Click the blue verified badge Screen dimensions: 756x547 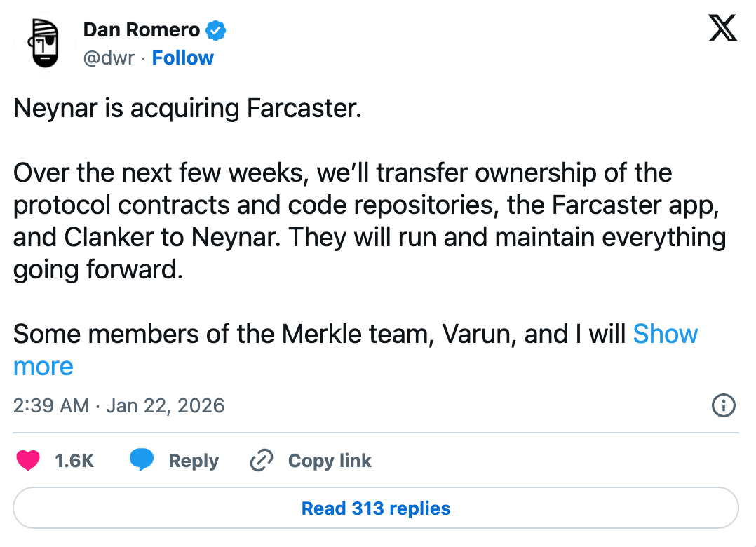pos(215,31)
